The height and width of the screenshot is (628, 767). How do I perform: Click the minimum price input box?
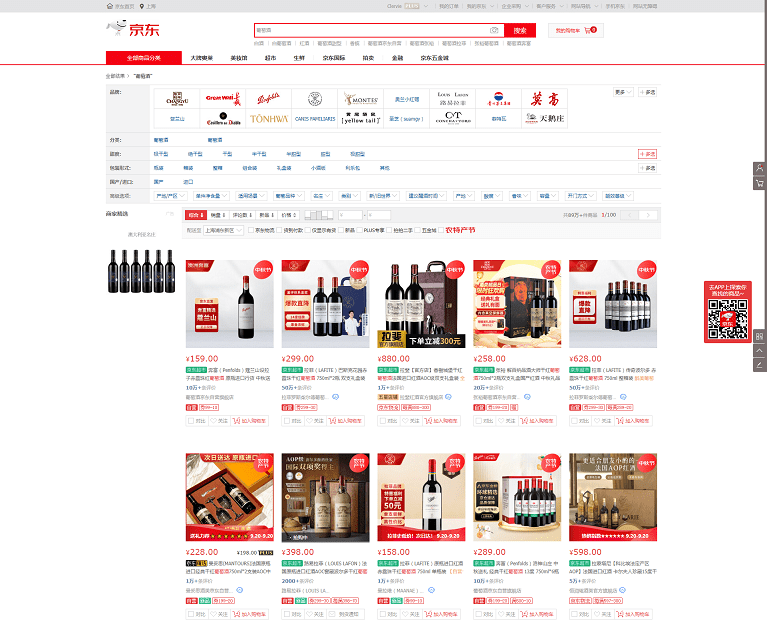[350, 215]
